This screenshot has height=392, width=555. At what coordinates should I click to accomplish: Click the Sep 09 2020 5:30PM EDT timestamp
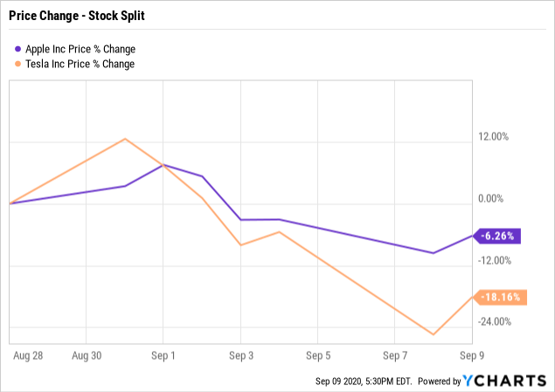tap(364, 382)
